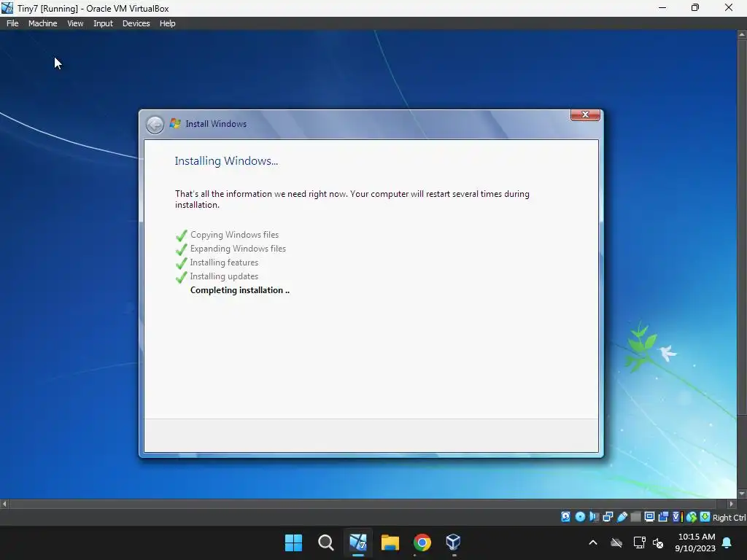Click the network display tray icon
This screenshot has width=747, height=560.
pos(639,542)
